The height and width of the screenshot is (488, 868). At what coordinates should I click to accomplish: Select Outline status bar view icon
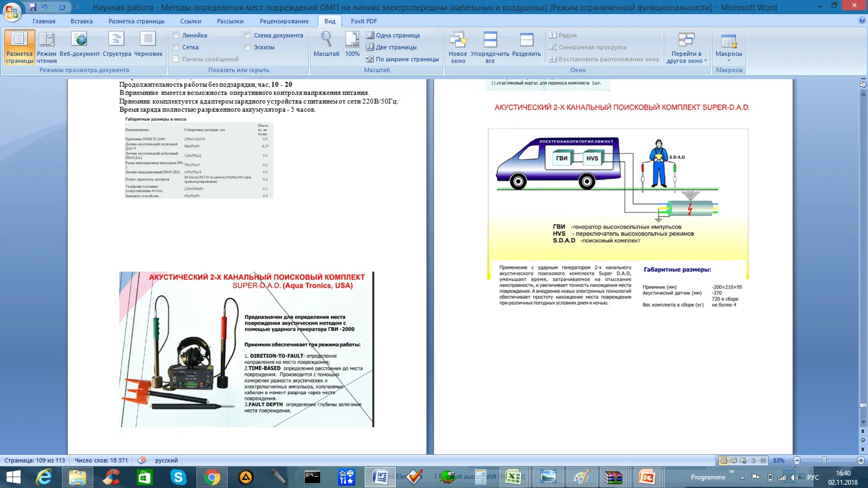(x=753, y=460)
